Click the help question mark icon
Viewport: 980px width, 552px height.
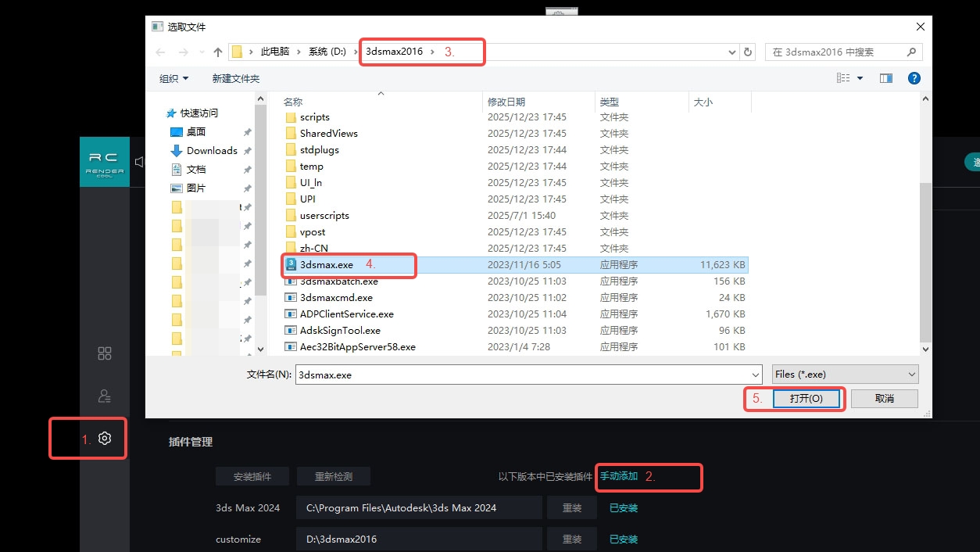tap(914, 78)
